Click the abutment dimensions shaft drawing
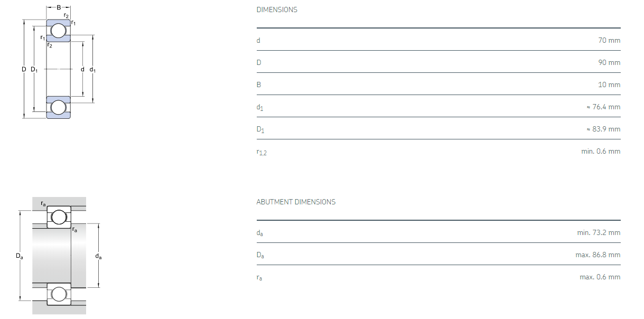Viewport: 644px width, 319px height. click(x=58, y=256)
